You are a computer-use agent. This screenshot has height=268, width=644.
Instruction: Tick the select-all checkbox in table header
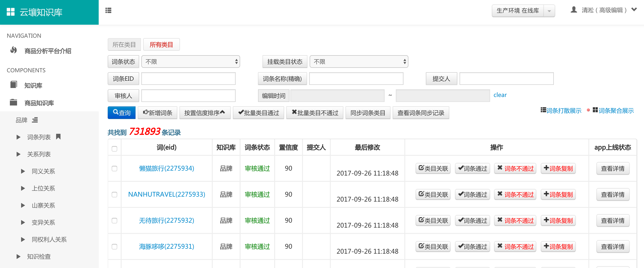114,149
